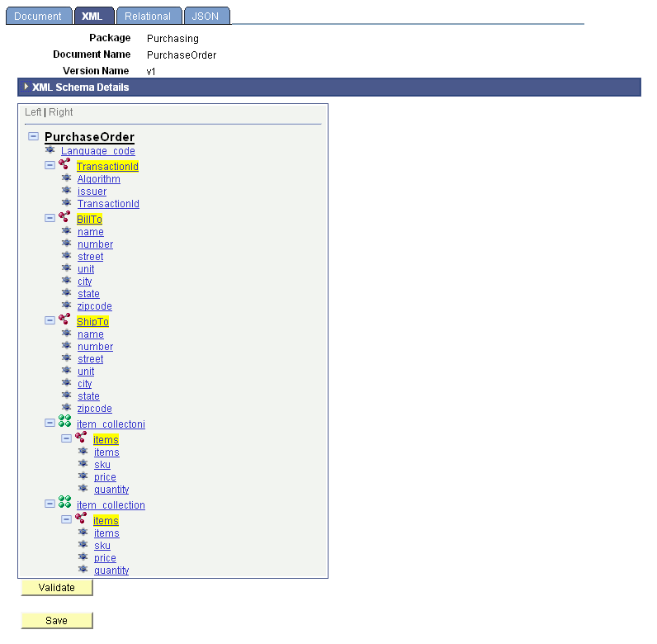
Task: Open highlighted items link under item_collection
Action: tap(106, 521)
